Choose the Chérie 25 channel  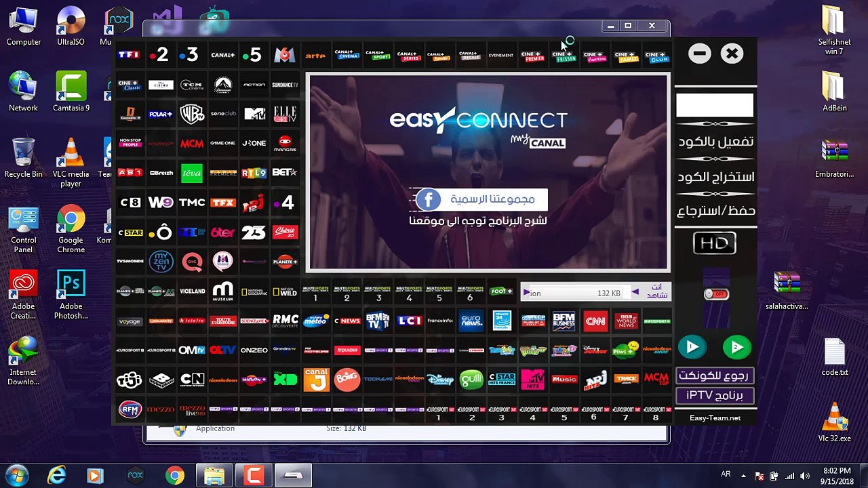pos(285,232)
